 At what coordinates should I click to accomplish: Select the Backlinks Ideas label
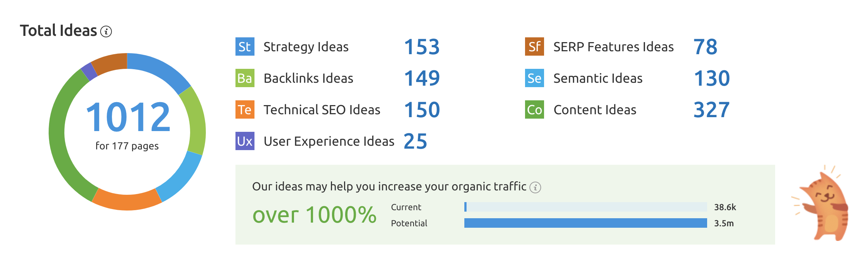[x=308, y=78]
